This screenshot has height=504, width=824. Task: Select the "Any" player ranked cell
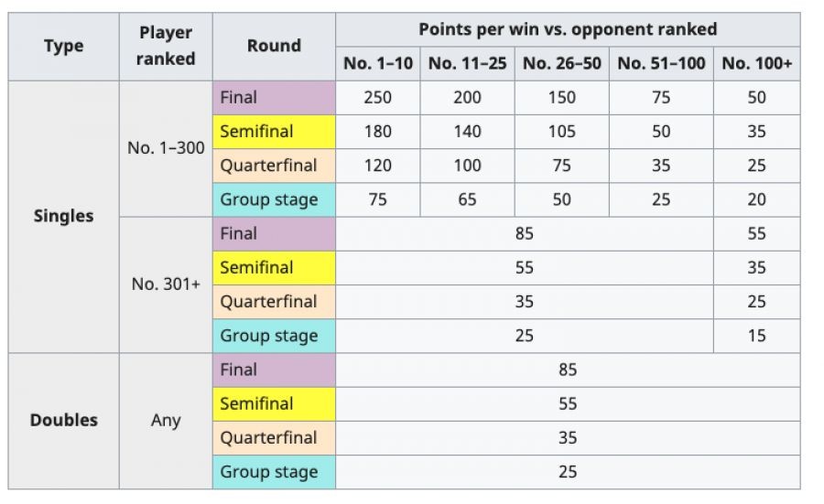click(x=166, y=421)
